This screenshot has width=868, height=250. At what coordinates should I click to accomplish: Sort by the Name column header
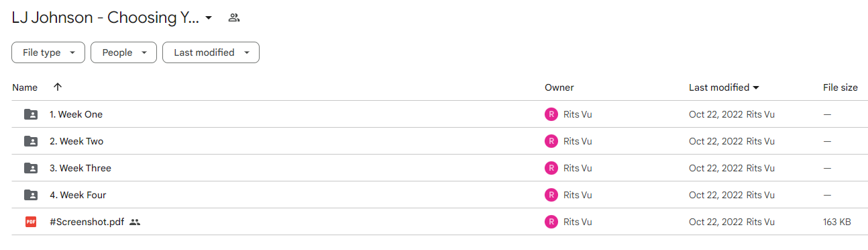coord(25,87)
